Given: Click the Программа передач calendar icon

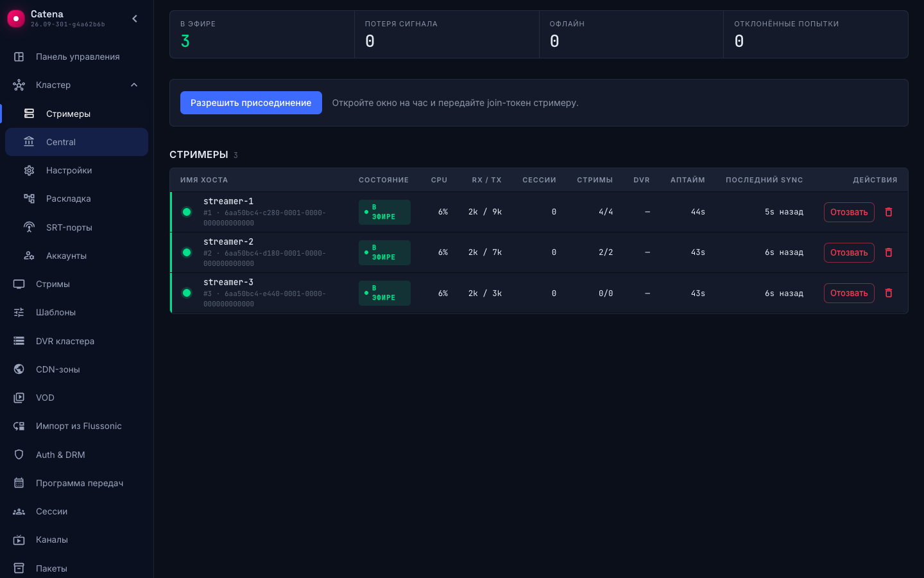Looking at the screenshot, I should (x=19, y=483).
